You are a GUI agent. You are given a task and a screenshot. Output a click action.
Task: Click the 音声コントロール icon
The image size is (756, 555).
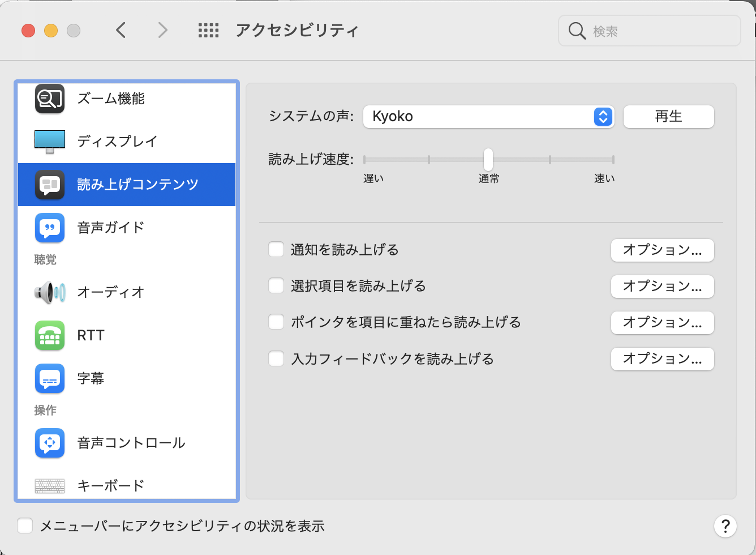click(x=50, y=443)
